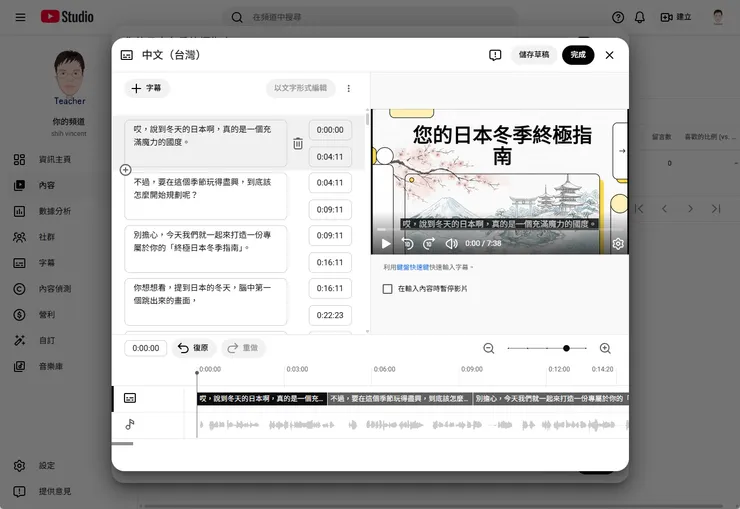Zoom out the timeline with magnifier minus
Viewport: 740px width, 509px height.
click(489, 349)
